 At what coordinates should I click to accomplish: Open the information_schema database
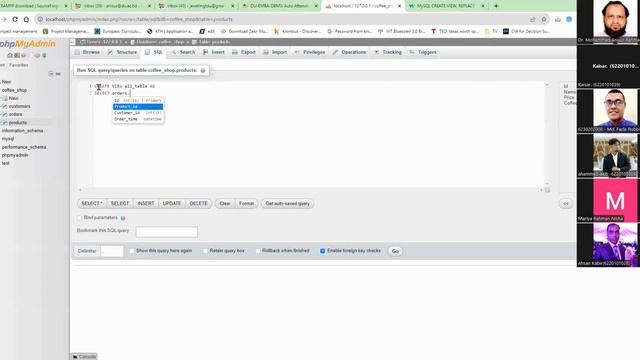(x=22, y=131)
